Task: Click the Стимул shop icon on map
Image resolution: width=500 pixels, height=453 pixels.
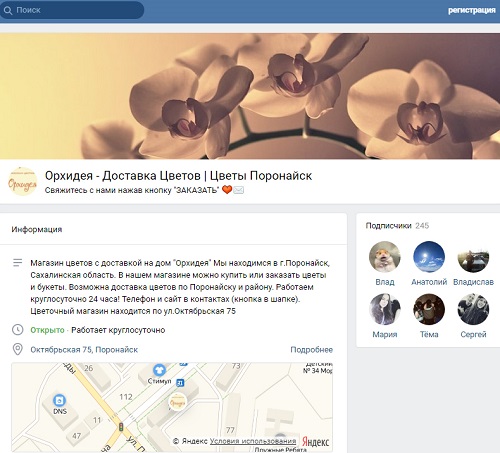Action: [159, 370]
